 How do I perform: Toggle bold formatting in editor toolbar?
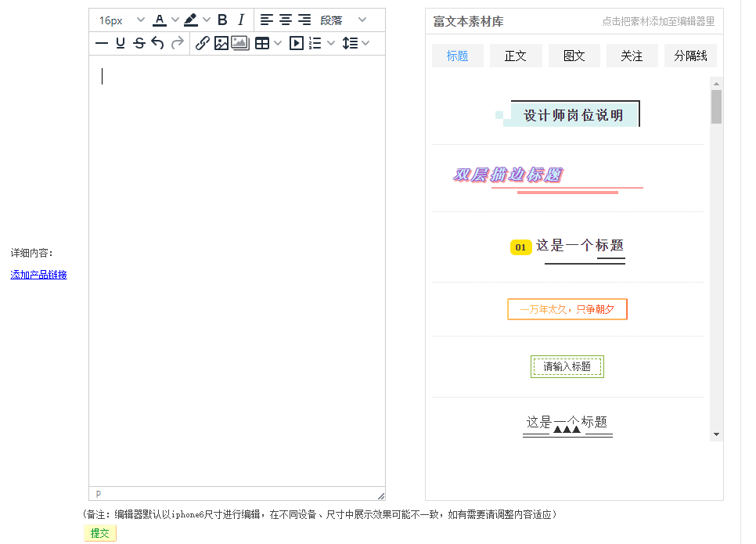point(222,20)
